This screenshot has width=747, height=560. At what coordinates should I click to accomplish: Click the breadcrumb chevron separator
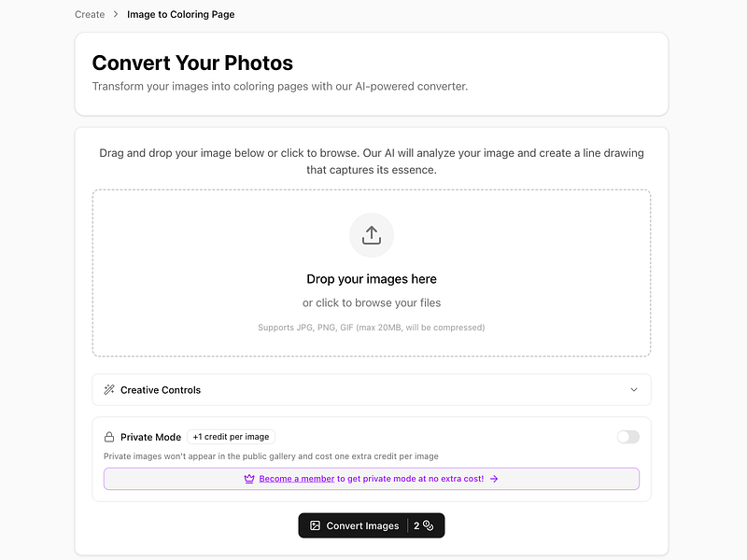[x=116, y=15]
